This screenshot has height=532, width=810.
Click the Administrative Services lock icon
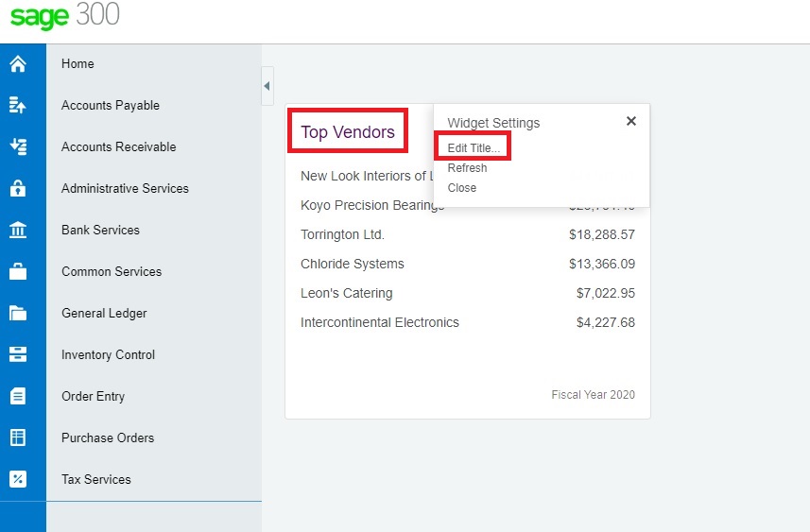click(18, 189)
